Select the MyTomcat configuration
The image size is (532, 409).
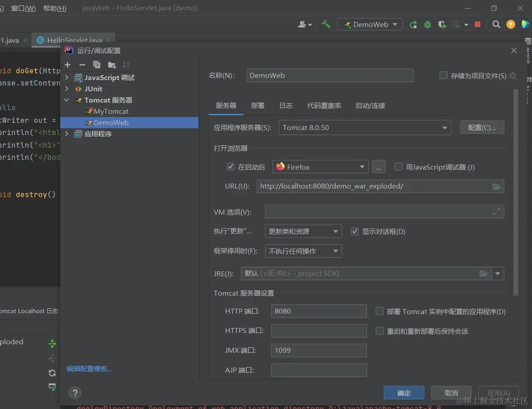click(x=111, y=111)
